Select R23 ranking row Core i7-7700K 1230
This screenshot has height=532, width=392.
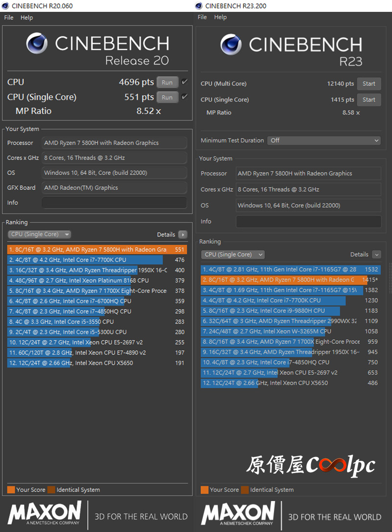(291, 301)
